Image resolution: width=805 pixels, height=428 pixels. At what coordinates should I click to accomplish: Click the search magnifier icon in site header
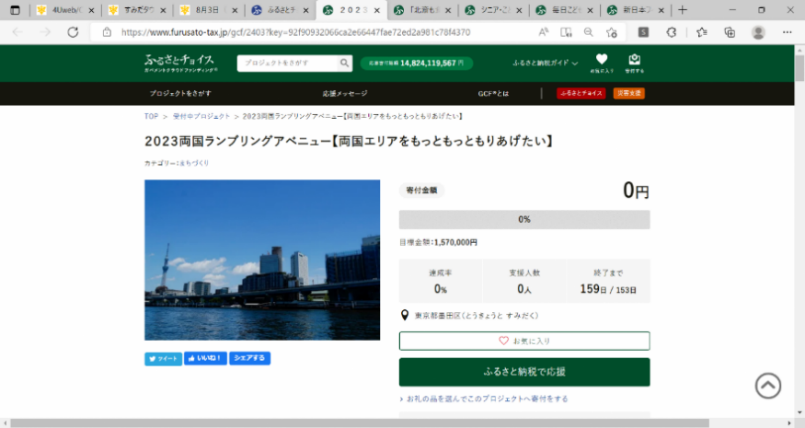tap(345, 63)
